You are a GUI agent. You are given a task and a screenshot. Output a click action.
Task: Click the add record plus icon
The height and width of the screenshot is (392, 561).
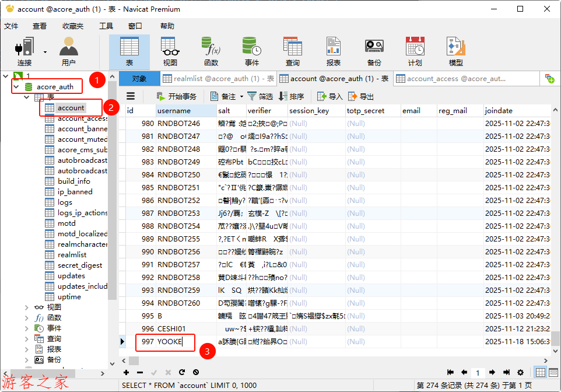[x=127, y=372]
